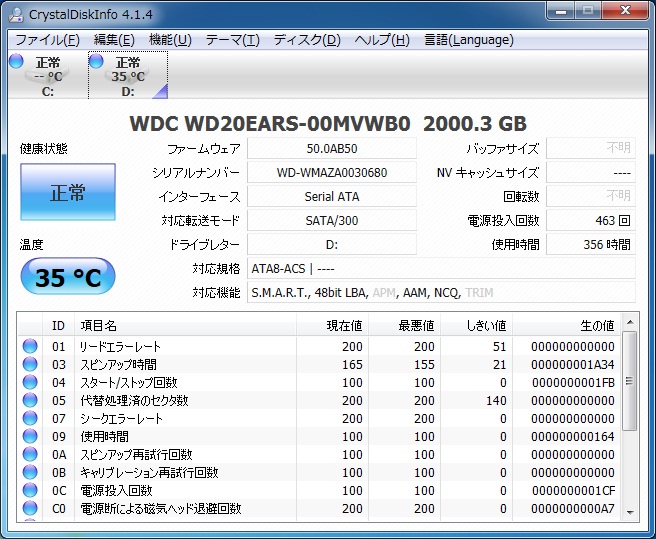The width and height of the screenshot is (656, 539).
Task: Click the firmware field 50.0AB50
Action: [x=332, y=149]
